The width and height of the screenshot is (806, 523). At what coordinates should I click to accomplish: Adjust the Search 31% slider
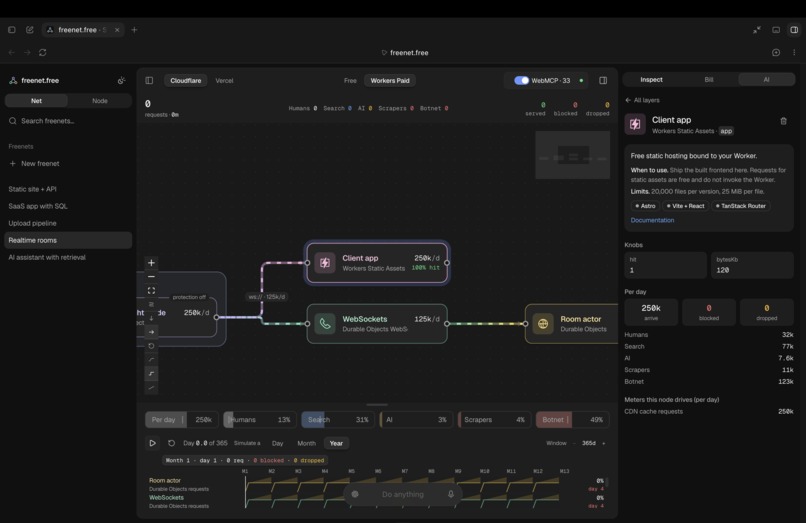338,420
